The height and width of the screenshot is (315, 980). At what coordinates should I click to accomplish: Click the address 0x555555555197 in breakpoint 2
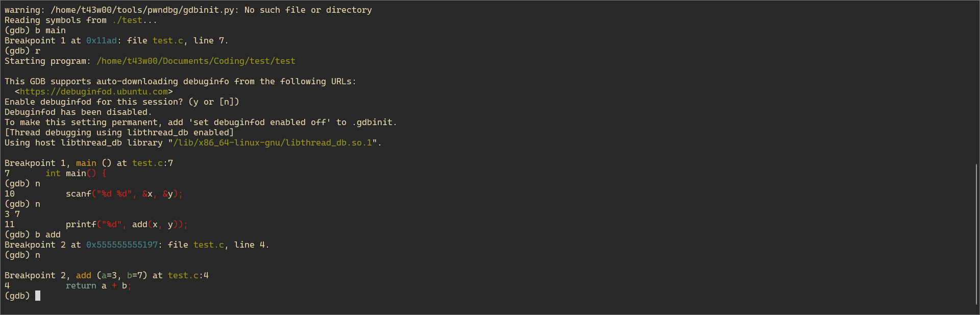pyautogui.click(x=122, y=245)
